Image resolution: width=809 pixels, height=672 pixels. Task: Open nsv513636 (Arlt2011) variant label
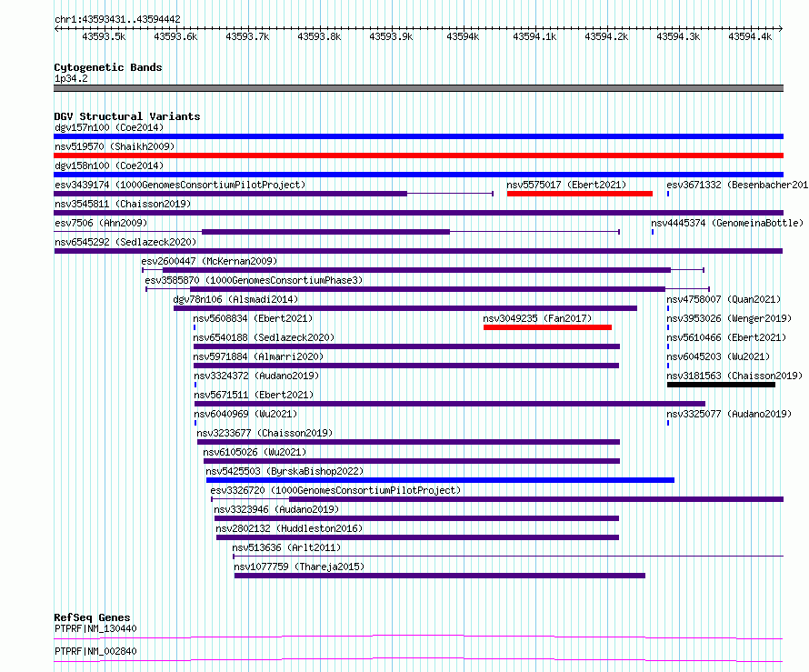coord(286,547)
